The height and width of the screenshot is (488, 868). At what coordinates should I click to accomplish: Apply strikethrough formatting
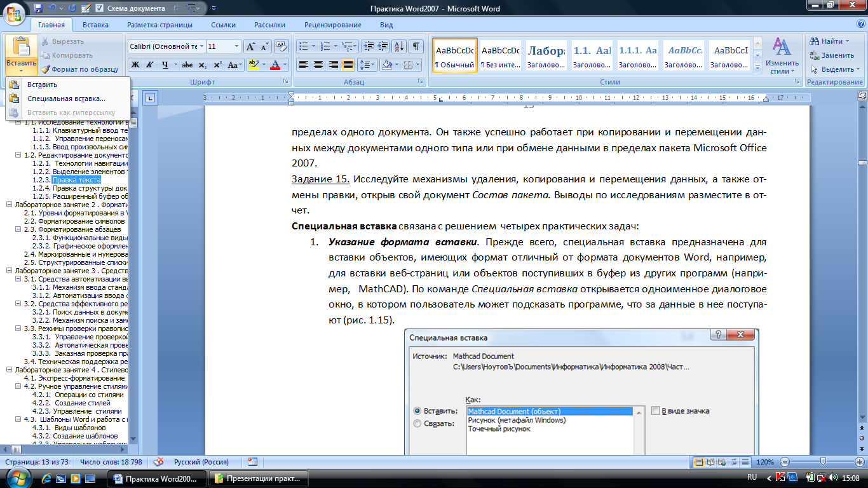click(x=187, y=65)
